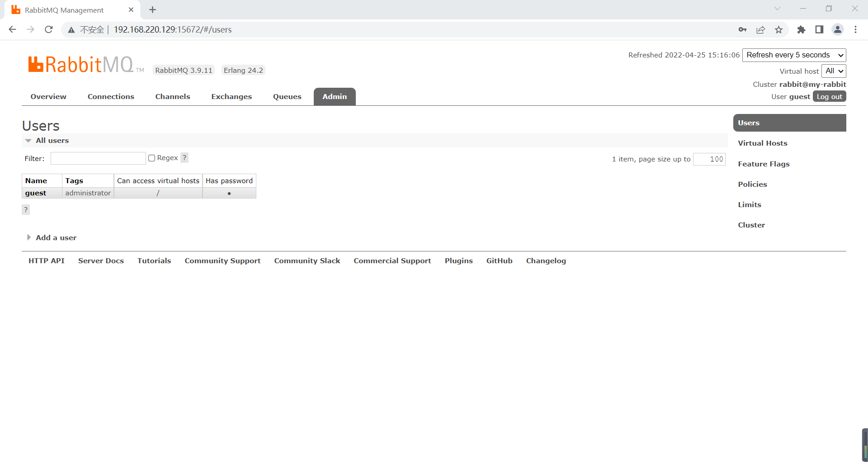
Task: Select the Admin tab
Action: [335, 97]
